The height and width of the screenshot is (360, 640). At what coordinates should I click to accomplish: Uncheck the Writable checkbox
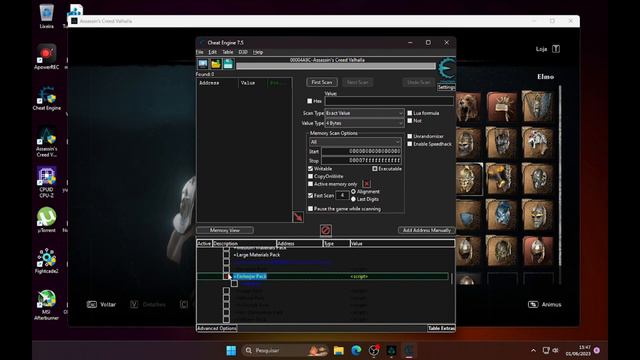point(310,169)
